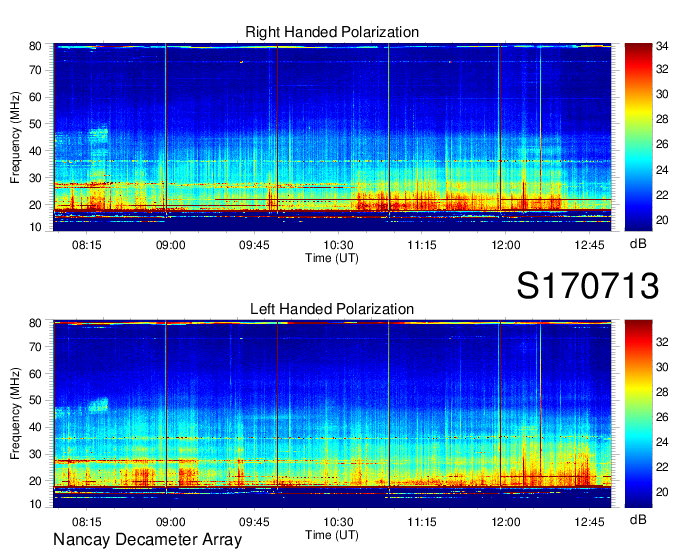Click the 60 MHz tick on the top plot
The height and width of the screenshot is (552, 680).
pos(35,97)
